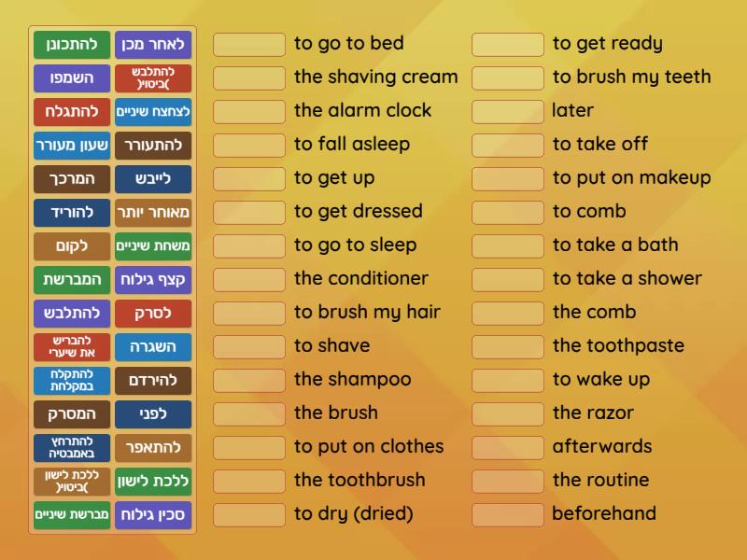Pick the purple סכין גילוח tile
Image resolution: width=747 pixels, height=560 pixels.
(153, 515)
